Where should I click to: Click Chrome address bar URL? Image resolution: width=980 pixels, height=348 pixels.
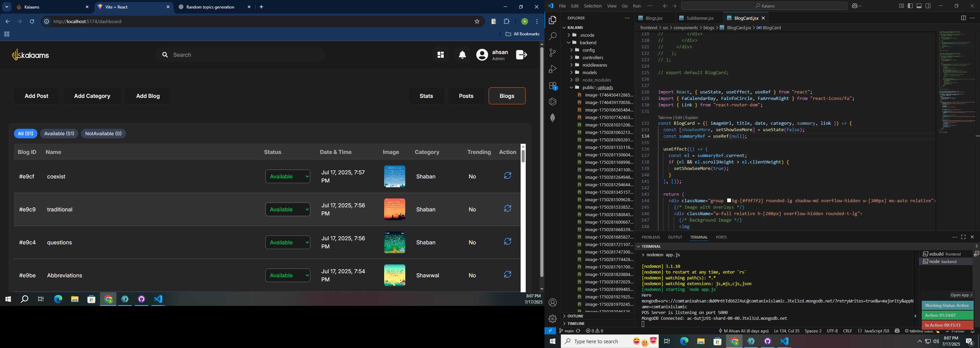pos(87,22)
